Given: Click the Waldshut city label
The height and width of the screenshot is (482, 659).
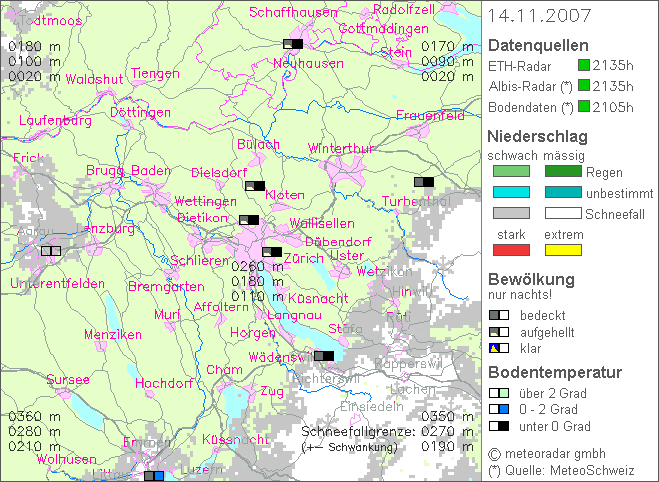Looking at the screenshot, I should (x=95, y=79).
